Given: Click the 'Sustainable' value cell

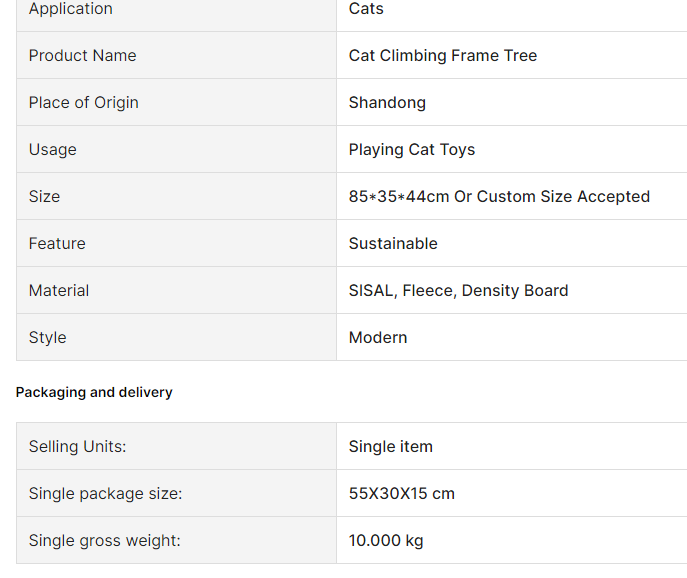Looking at the screenshot, I should 393,244.
